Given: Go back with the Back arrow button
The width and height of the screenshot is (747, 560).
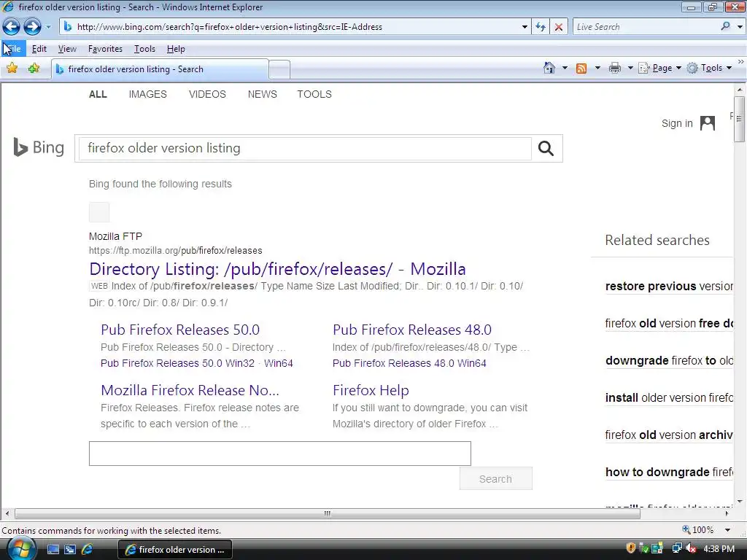Looking at the screenshot, I should click(12, 27).
